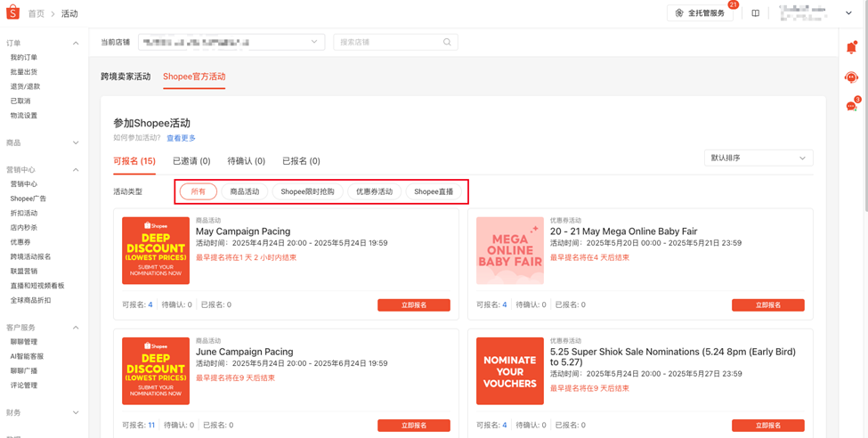Expand the 商品 sidebar section
This screenshot has height=438, width=868.
point(44,142)
